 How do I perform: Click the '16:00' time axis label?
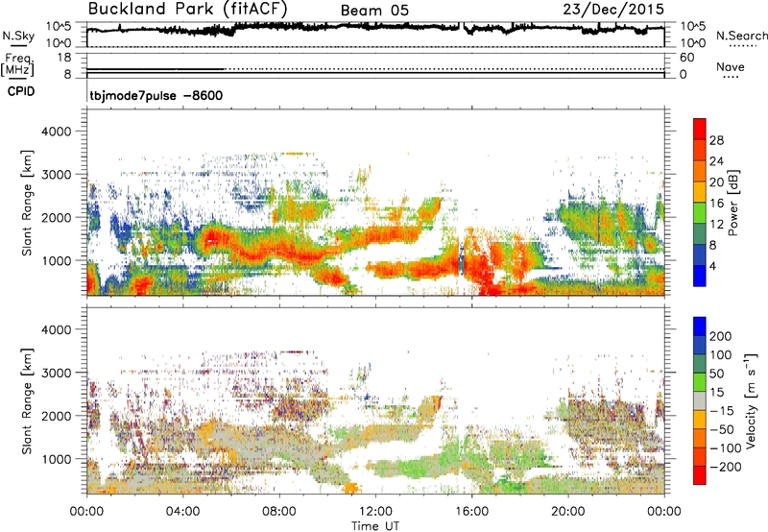[471, 512]
